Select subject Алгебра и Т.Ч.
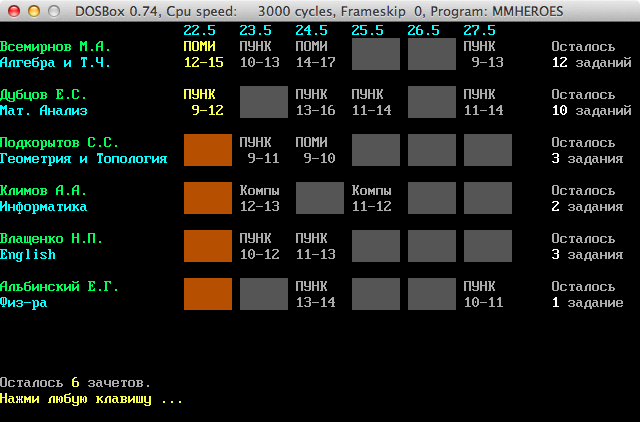The image size is (640, 422). 55,62
